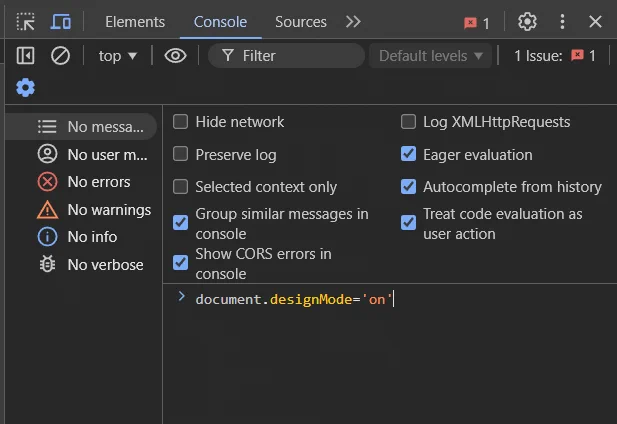Activate the inspect element picker icon
The height and width of the screenshot is (424, 617).
point(26,22)
